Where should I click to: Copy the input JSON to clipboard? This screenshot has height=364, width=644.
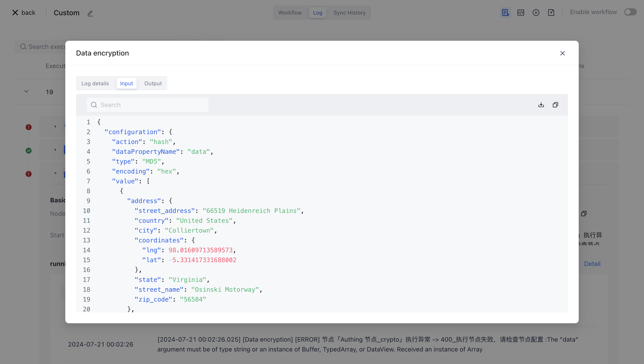pos(555,105)
